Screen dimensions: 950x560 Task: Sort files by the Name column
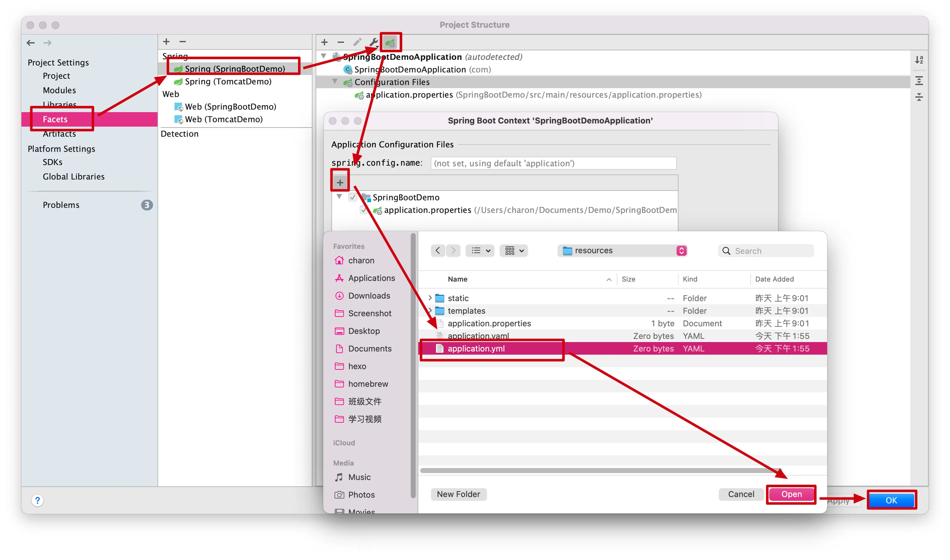click(x=457, y=279)
